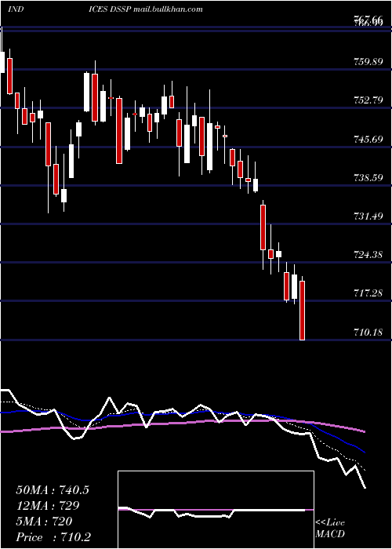Image resolution: width=392 pixels, height=549 pixels.
Task: Click the 752.79 price axis label
Action: pyautogui.click(x=368, y=100)
